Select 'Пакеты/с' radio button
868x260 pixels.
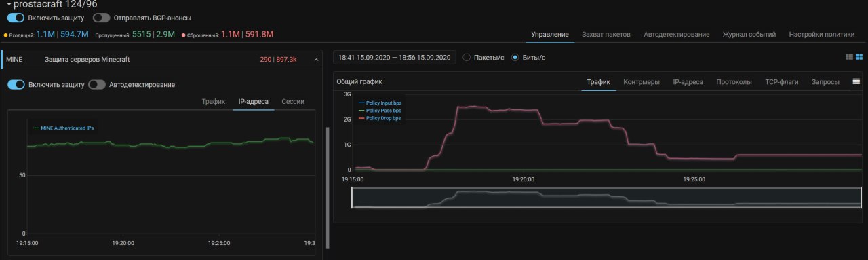(467, 58)
